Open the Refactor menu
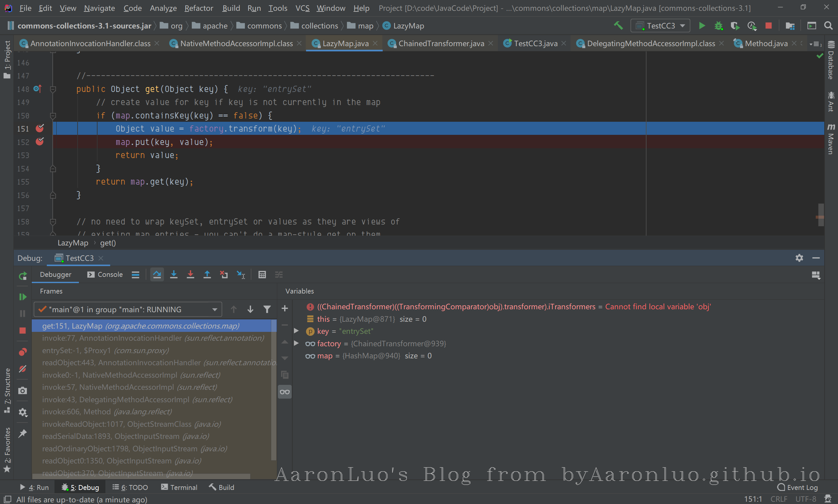 (198, 8)
